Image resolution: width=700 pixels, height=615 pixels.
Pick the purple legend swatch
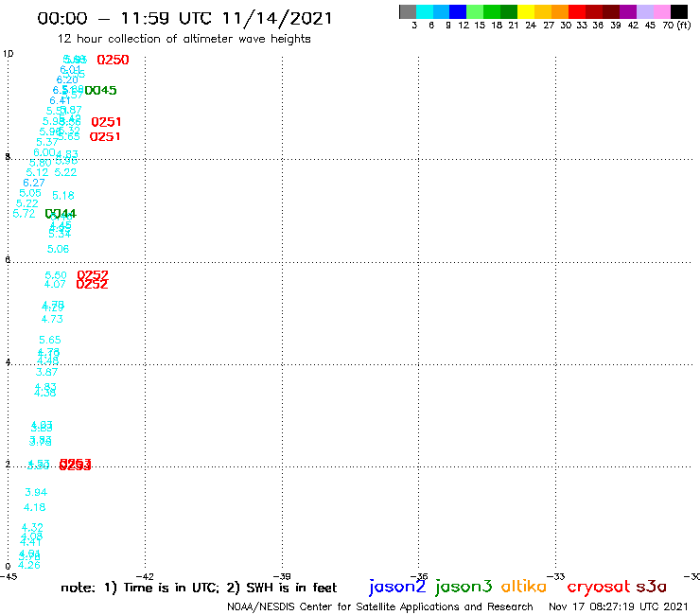pos(628,11)
